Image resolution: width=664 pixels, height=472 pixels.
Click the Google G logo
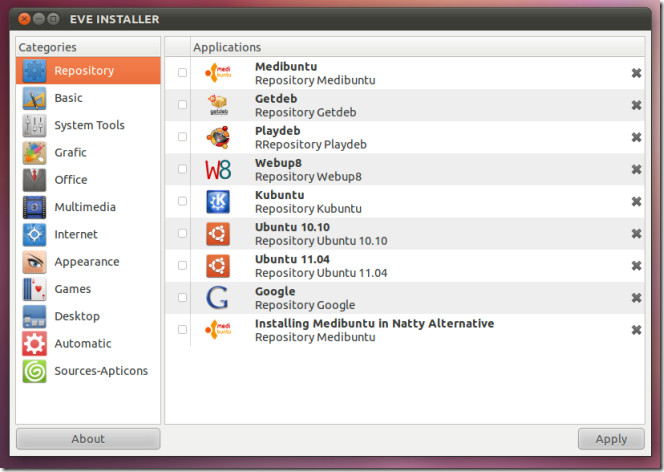(x=217, y=298)
